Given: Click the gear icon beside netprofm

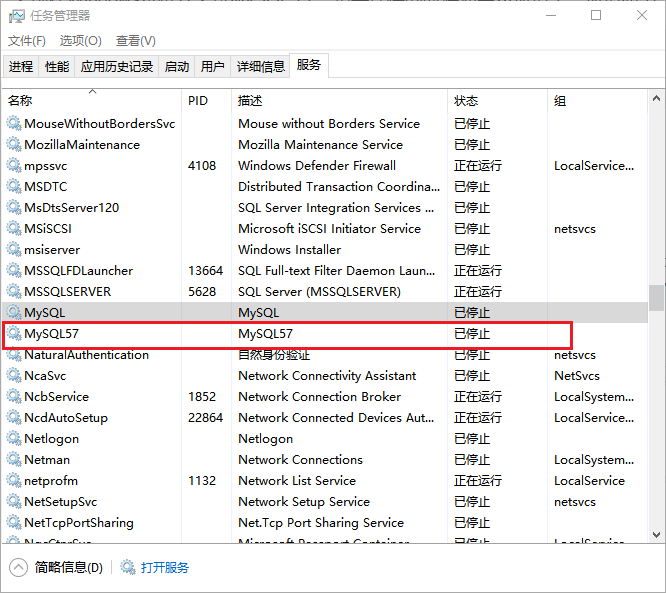Looking at the screenshot, I should pos(14,480).
